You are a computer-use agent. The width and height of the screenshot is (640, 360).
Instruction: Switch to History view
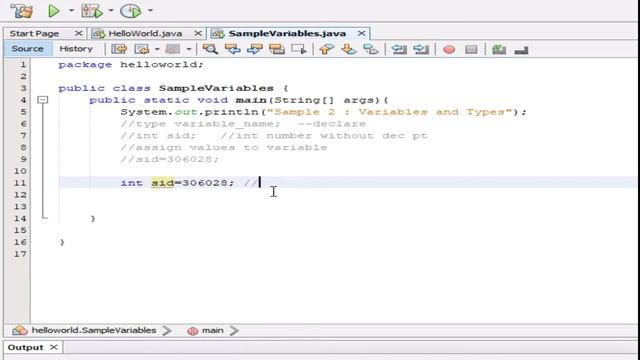pyautogui.click(x=76, y=49)
